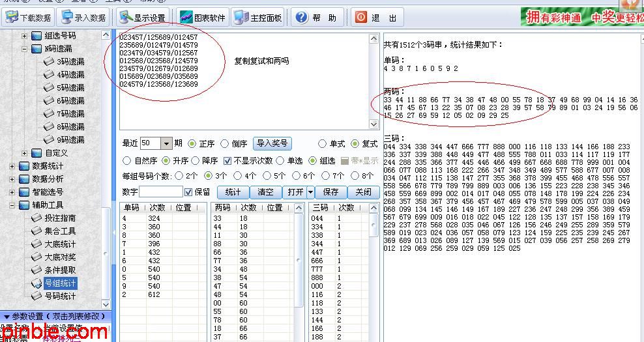Click scroll-down arrow of left tree panel
This screenshot has width=644, height=342.
tap(106, 304)
